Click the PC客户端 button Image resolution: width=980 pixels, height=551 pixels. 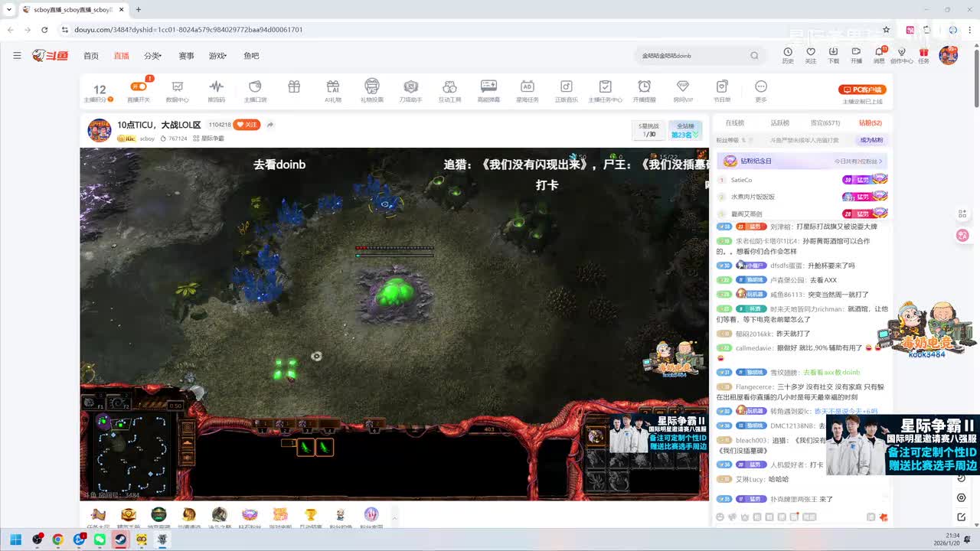click(862, 90)
